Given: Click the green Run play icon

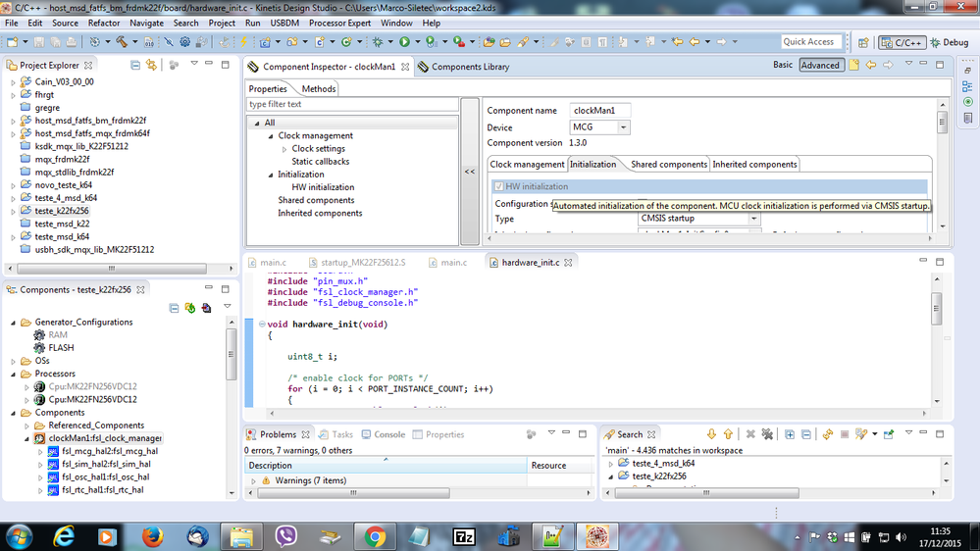Looking at the screenshot, I should pyautogui.click(x=404, y=42).
